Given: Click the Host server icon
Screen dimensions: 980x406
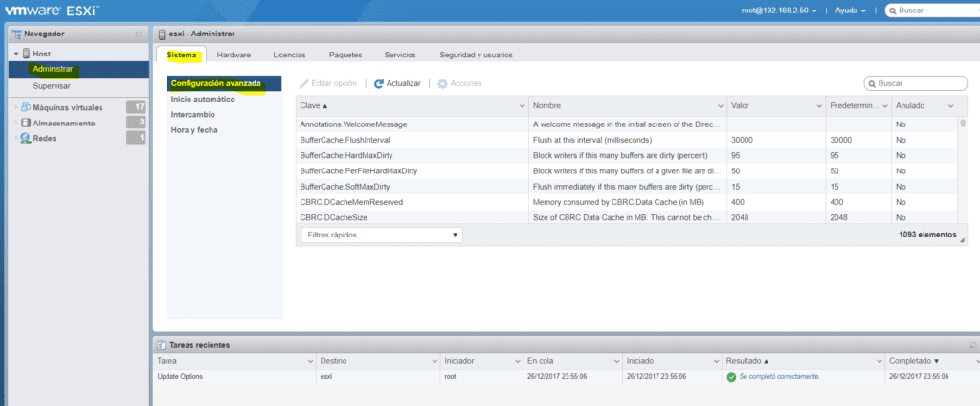Looking at the screenshot, I should (x=27, y=54).
